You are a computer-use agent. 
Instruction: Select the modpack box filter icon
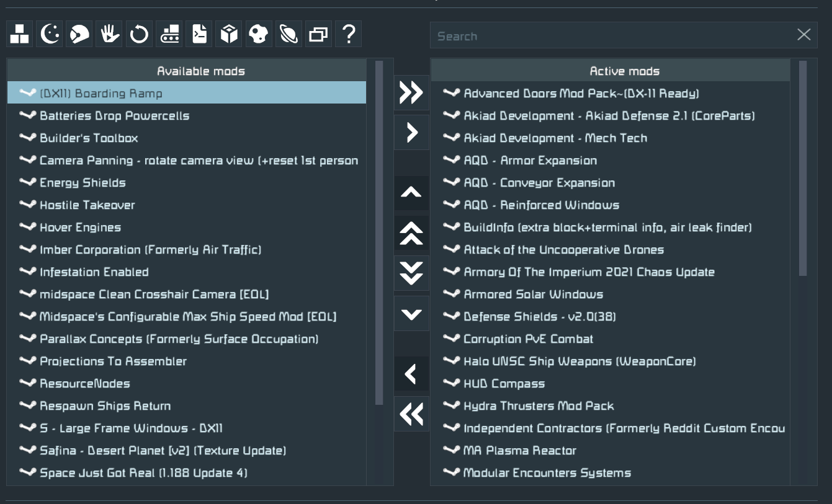[x=229, y=34]
